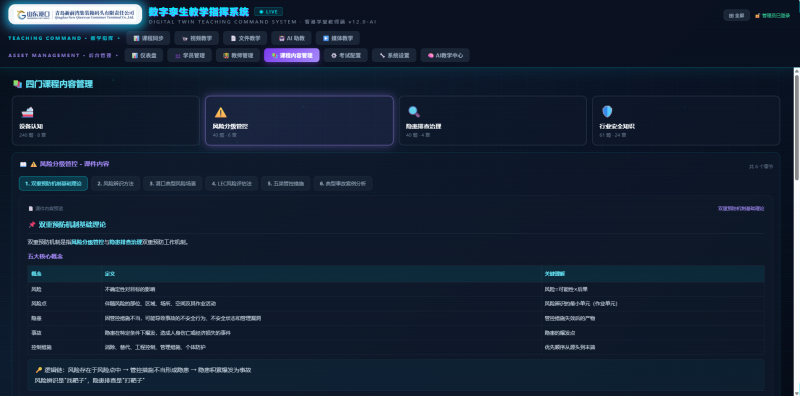Select chapter 1. 双重预防机制基础理论
Screen dimensions: 800x396
[53, 183]
